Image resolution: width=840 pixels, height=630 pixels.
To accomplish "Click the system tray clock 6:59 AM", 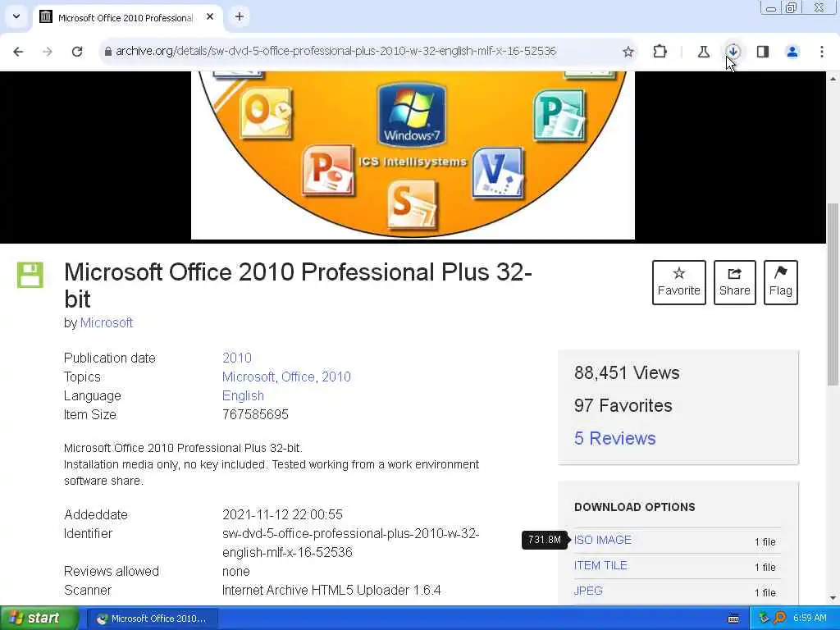I will [810, 618].
